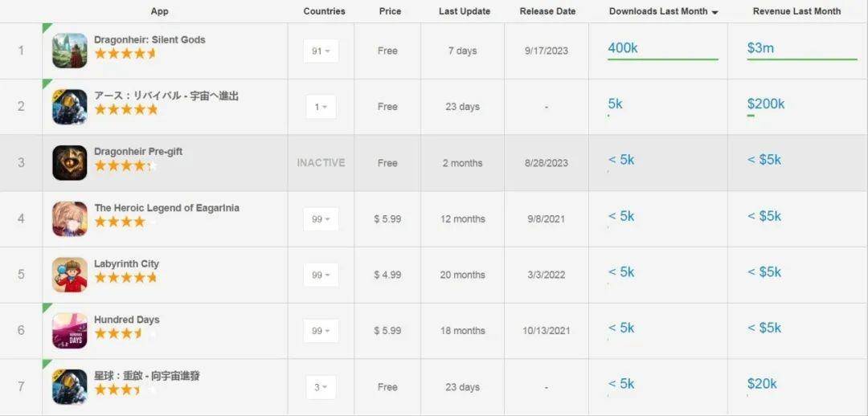Open the 1 country dropdown in row 2
This screenshot has height=416, width=868.
coord(321,107)
